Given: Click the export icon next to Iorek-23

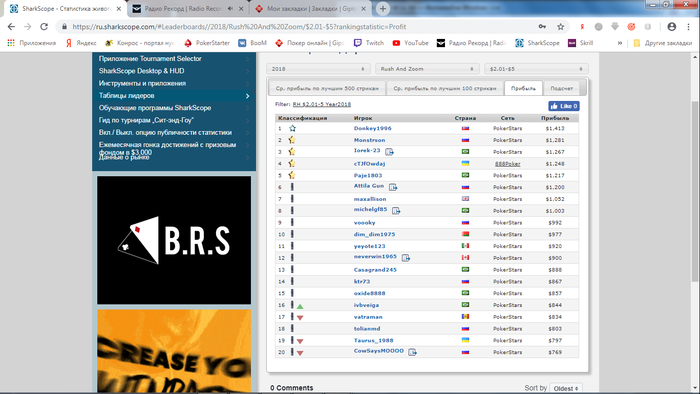Looking at the screenshot, I should coord(389,152).
